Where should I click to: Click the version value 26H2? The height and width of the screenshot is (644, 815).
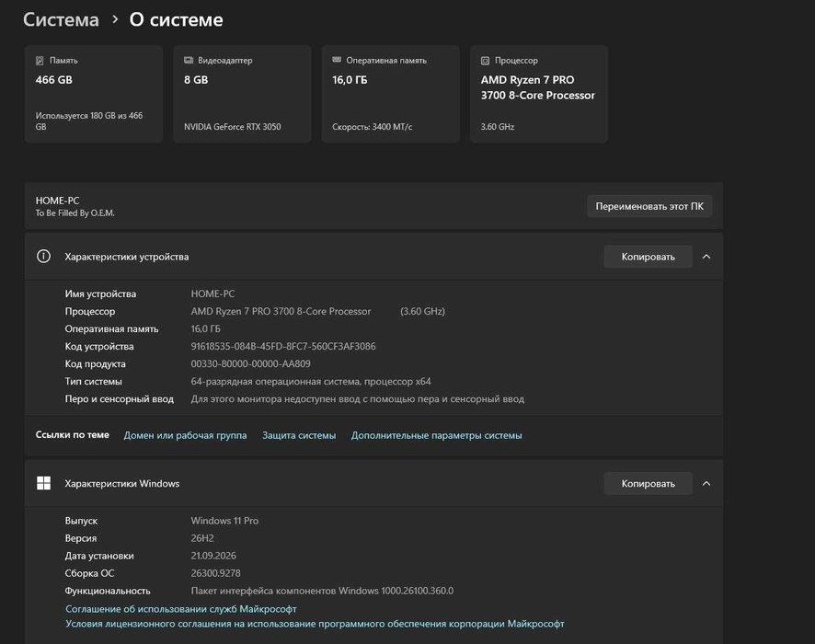202,538
